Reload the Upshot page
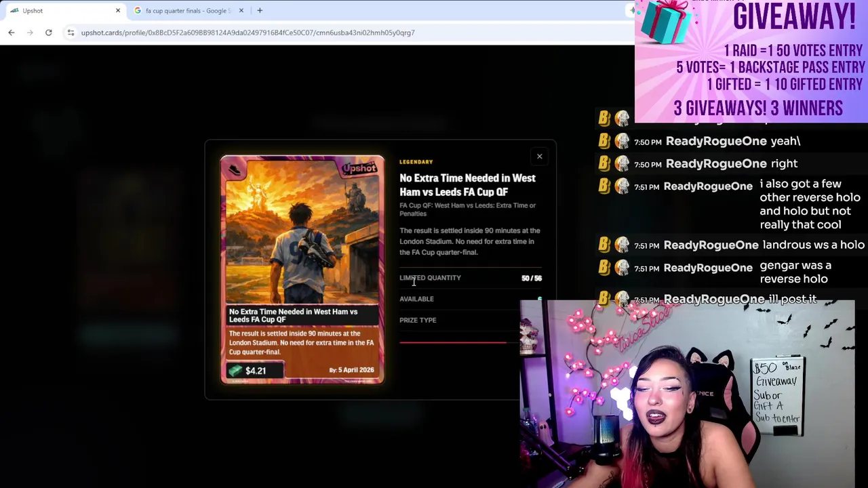Viewport: 868px width, 488px height. [x=49, y=33]
